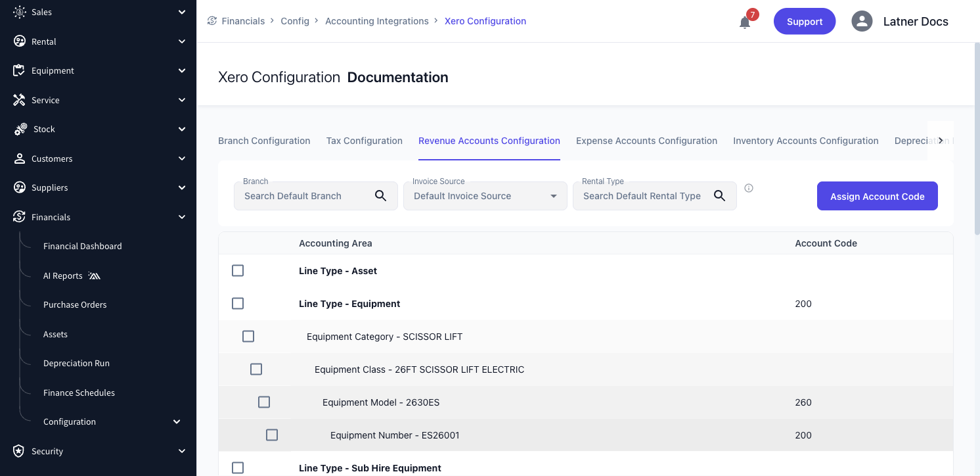Click the page vertical scrollbar
Screen dimensions: 980x476
tap(977, 138)
